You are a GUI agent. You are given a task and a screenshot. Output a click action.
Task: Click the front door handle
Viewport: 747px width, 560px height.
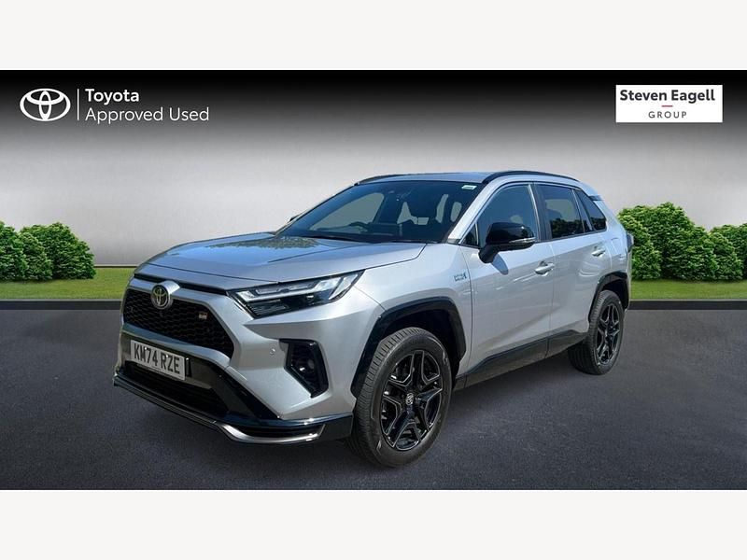pos(544,268)
